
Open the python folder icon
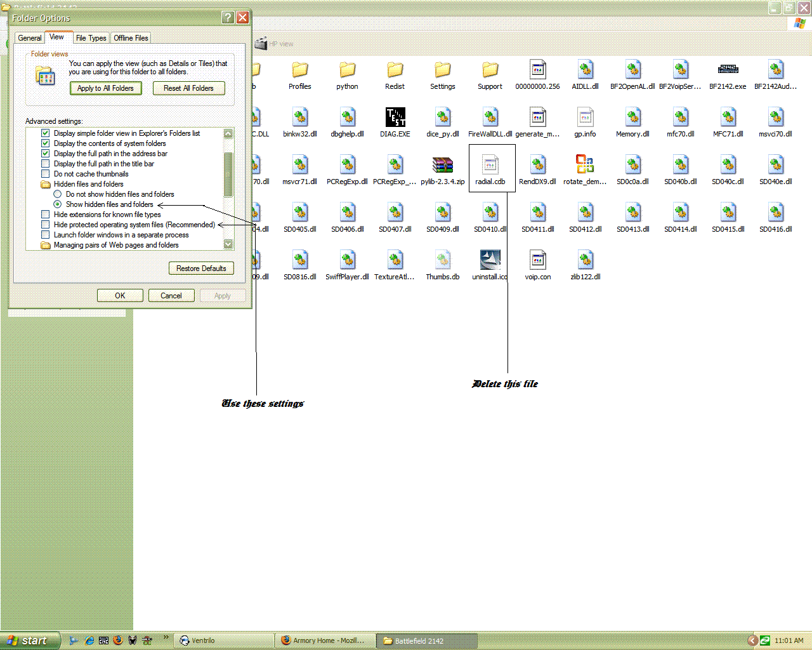click(x=347, y=70)
